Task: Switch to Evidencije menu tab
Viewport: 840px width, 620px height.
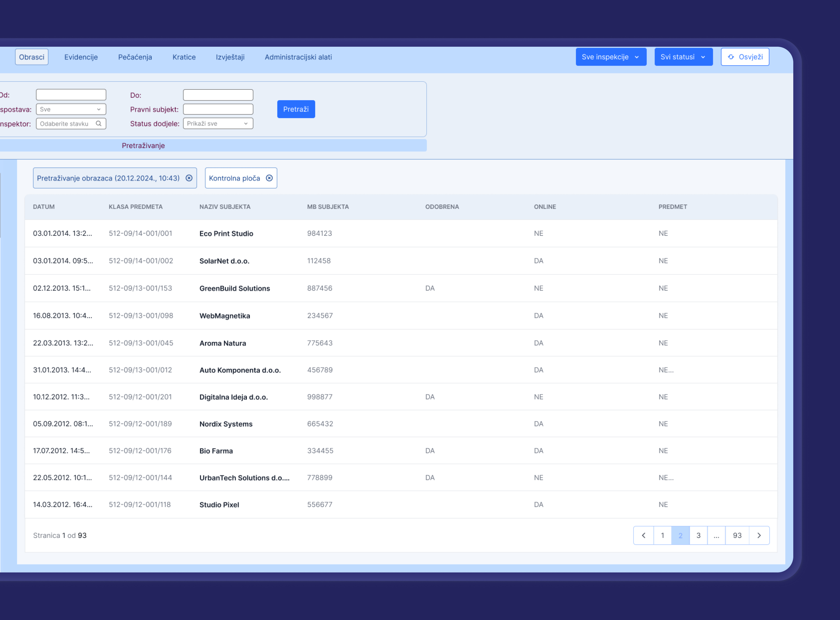Action: tap(81, 57)
